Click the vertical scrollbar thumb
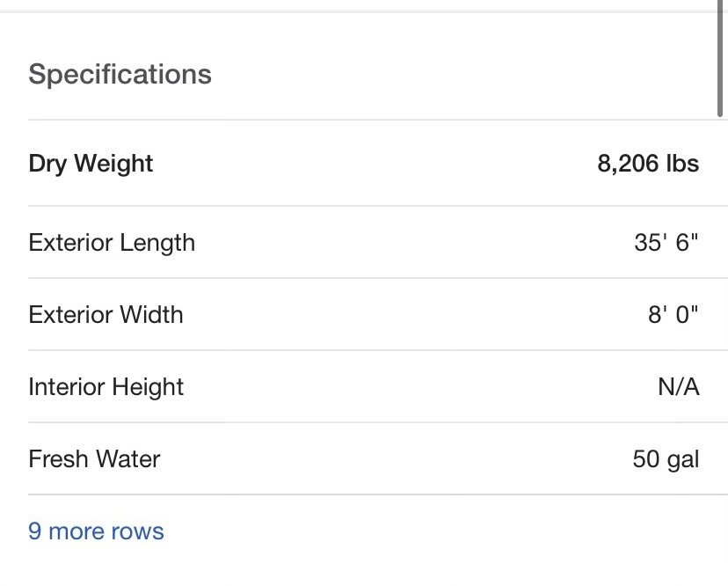The height and width of the screenshot is (586, 728). [x=720, y=58]
